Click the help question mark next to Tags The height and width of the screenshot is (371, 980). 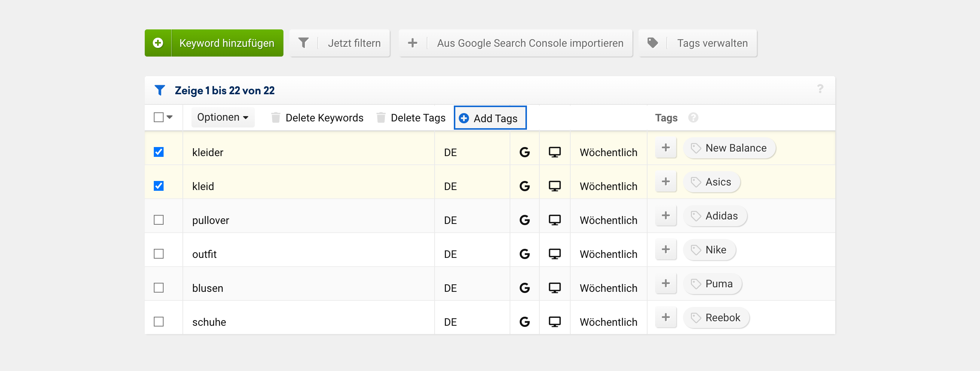coord(693,118)
